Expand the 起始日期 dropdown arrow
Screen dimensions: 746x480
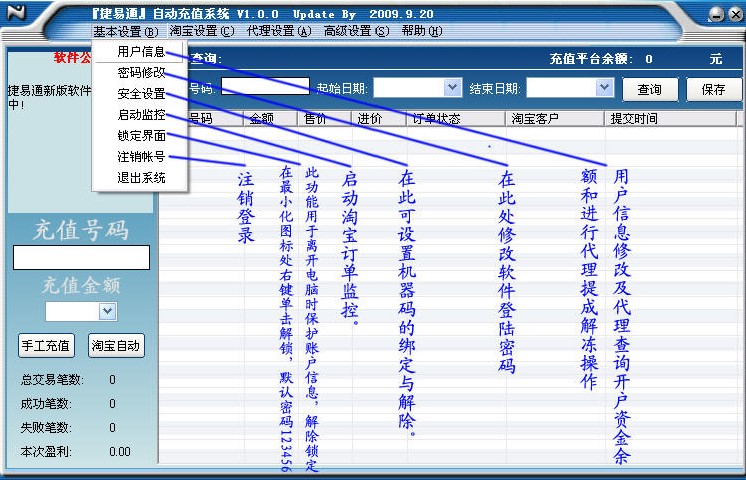pos(452,88)
